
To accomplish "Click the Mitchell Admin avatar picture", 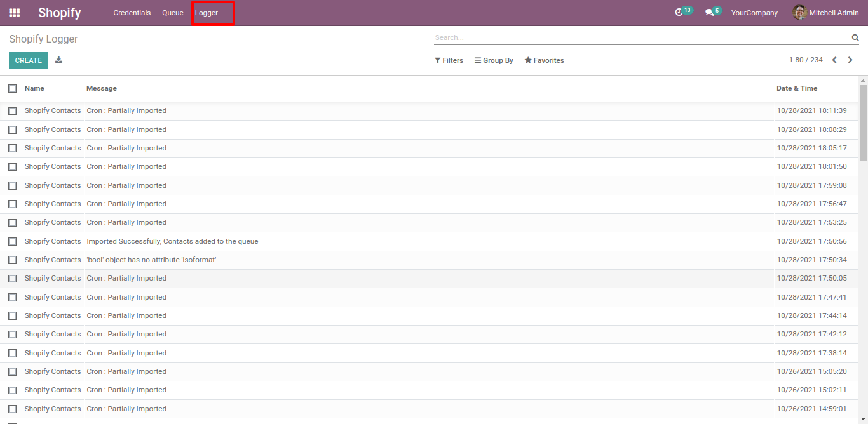I will tap(799, 13).
